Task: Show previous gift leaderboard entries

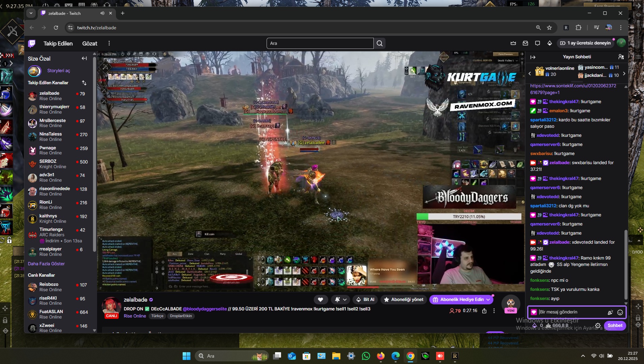Action: [529, 73]
